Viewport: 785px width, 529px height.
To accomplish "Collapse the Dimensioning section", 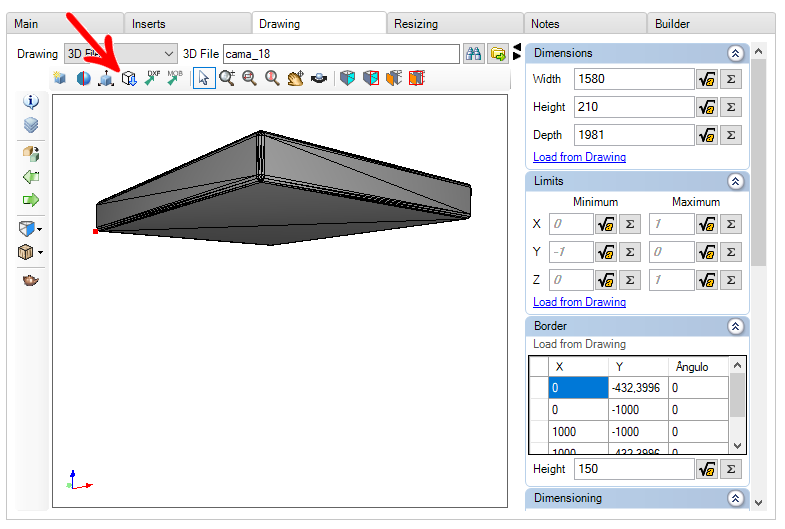I will [735, 498].
